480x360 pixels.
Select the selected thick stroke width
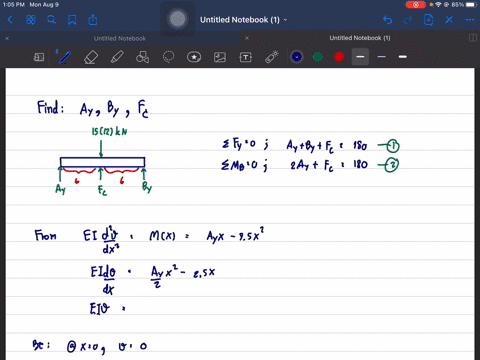pyautogui.click(x=360, y=57)
